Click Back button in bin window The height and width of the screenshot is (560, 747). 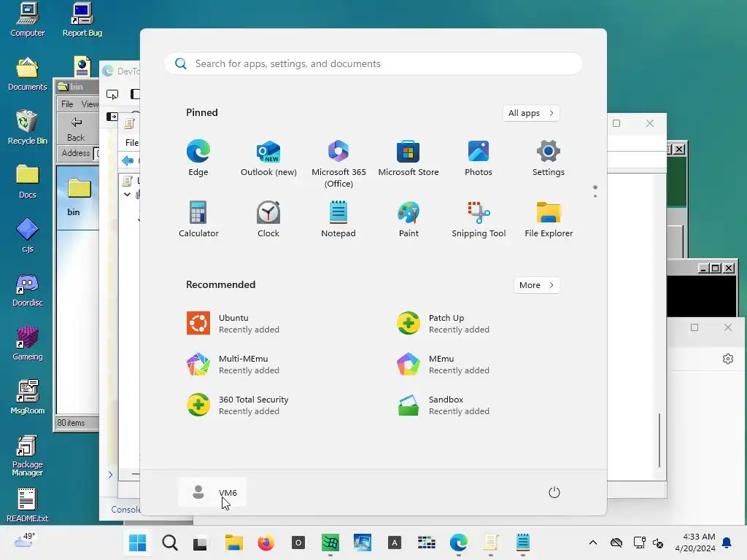click(76, 129)
